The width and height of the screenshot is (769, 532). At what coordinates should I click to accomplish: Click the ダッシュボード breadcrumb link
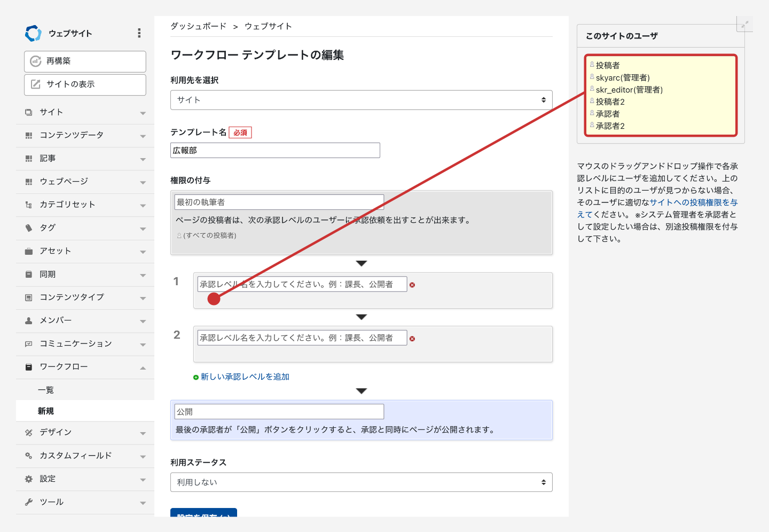pyautogui.click(x=198, y=26)
